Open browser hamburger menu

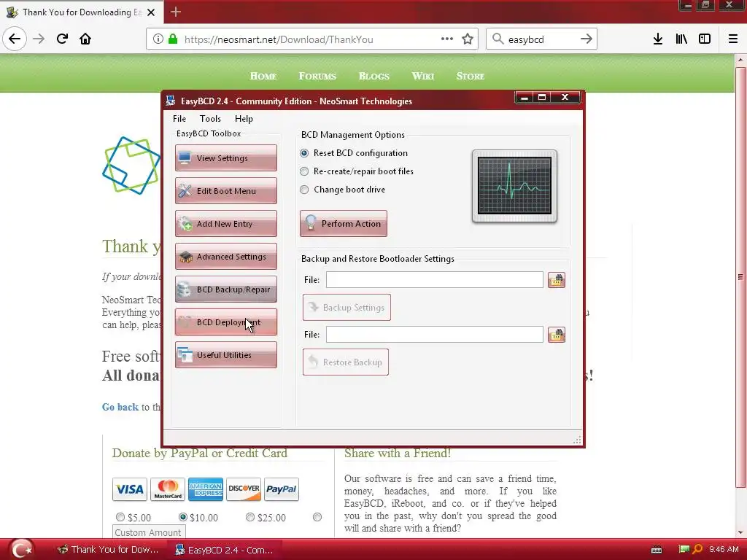(733, 39)
